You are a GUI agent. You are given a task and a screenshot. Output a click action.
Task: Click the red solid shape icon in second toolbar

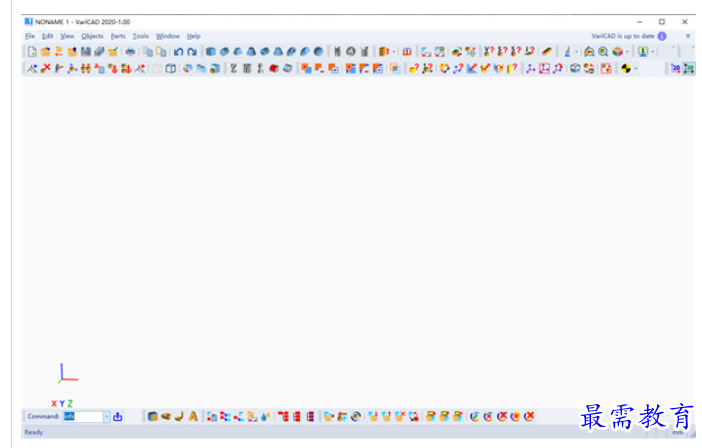click(x=274, y=68)
